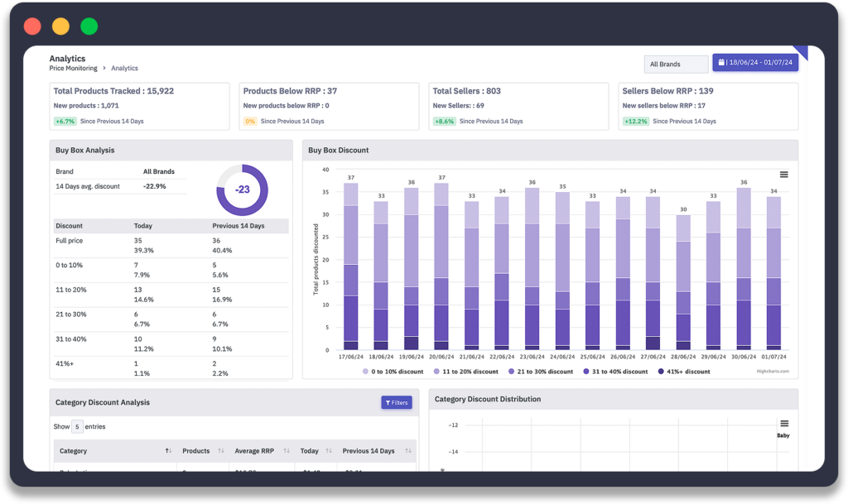
Task: Open the 18/06/24 - 01/07/24 date range picker
Action: 755,62
